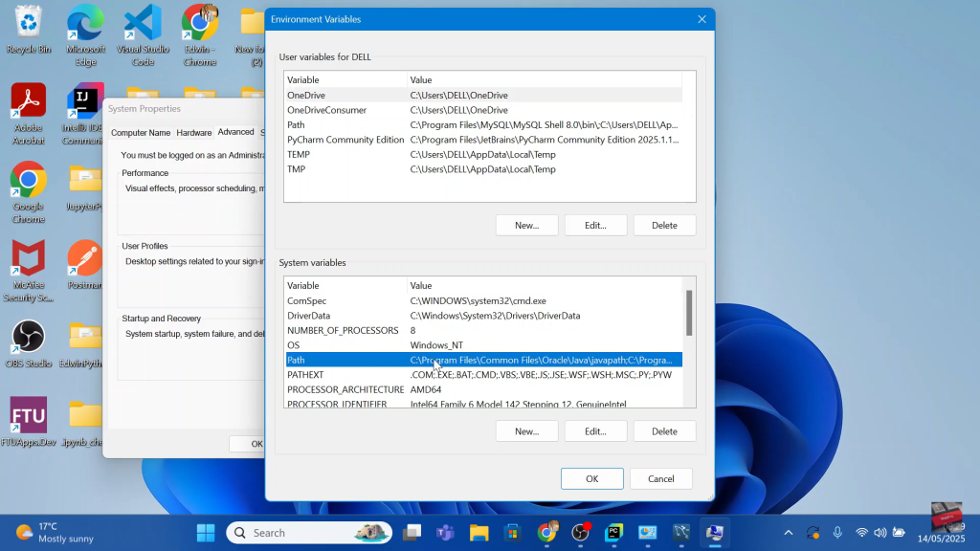This screenshot has height=551, width=980.
Task: Open Recycle Bin desktop icon
Action: tap(28, 30)
